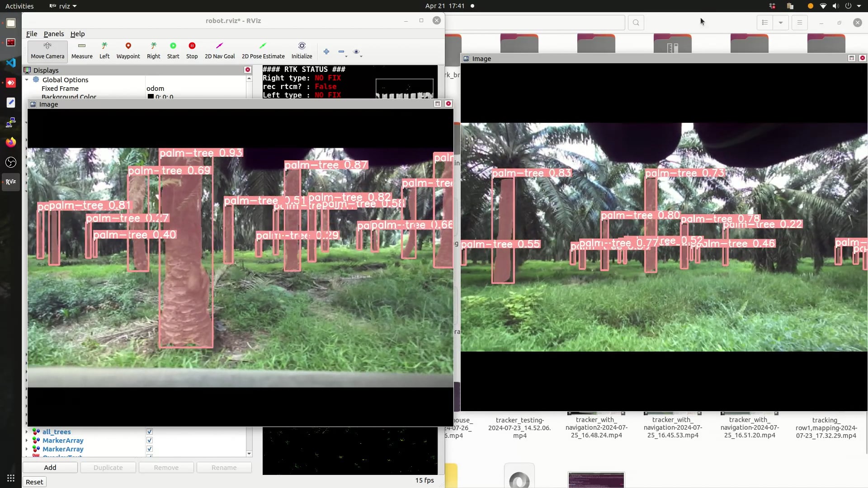Click the Fixed Frame value odom
Viewport: 868px width, 488px height.
156,89
